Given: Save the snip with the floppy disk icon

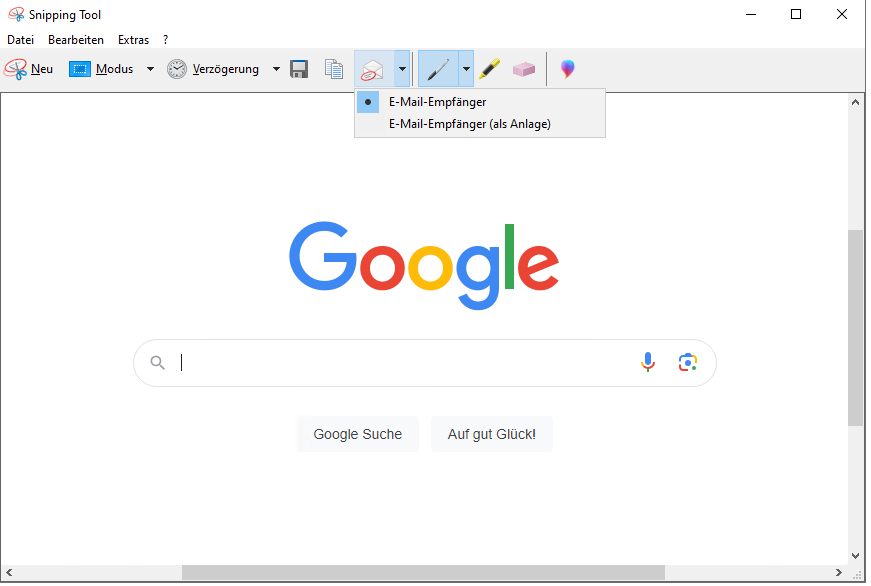Looking at the screenshot, I should coord(299,69).
